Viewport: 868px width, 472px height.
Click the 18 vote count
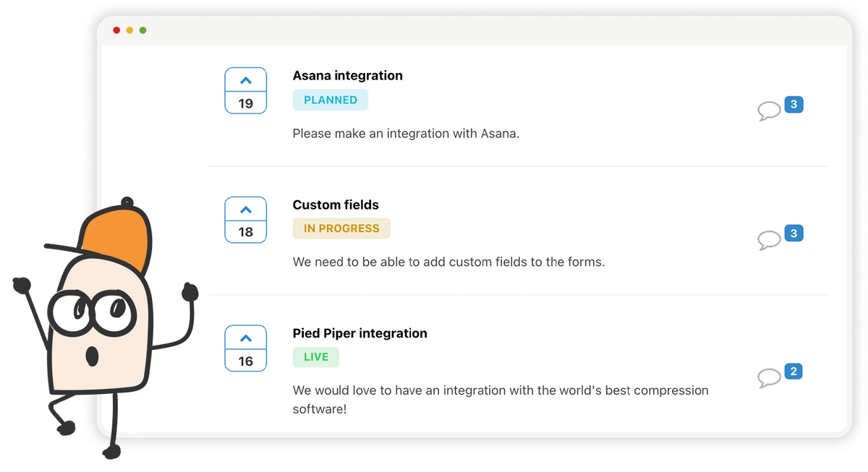[246, 232]
